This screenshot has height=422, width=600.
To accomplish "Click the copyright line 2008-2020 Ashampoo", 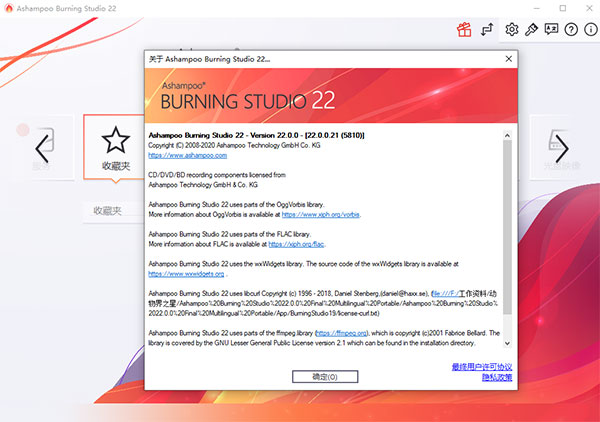I will [x=234, y=145].
